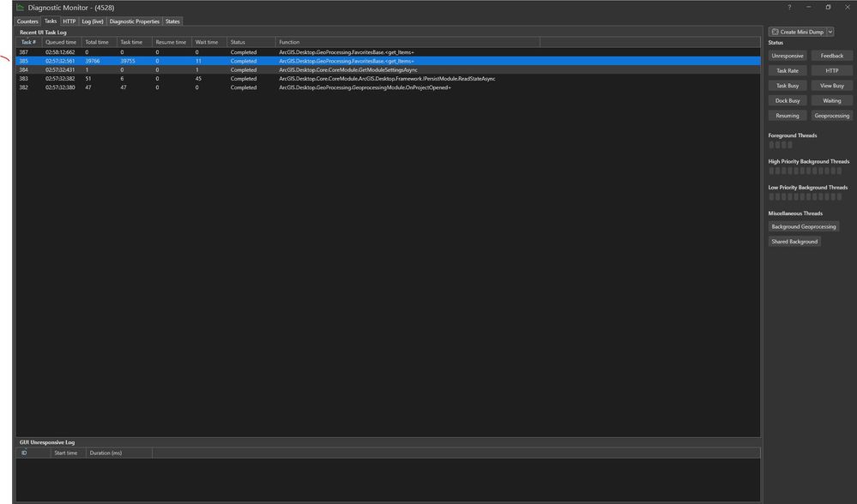Select the Tasks tab
This screenshot has height=504, width=857.
[51, 21]
